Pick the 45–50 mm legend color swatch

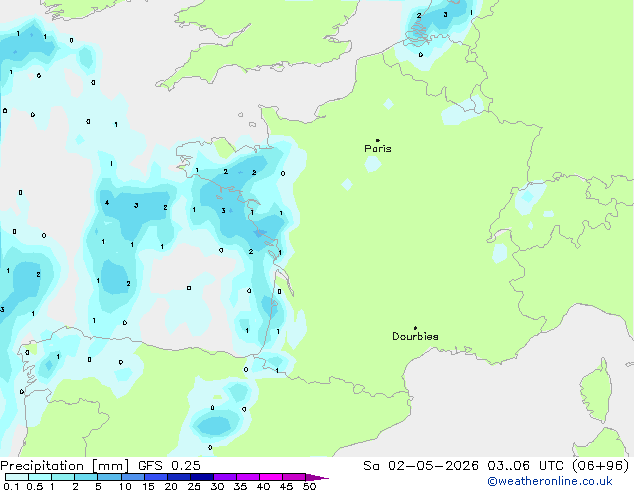tap(294, 477)
